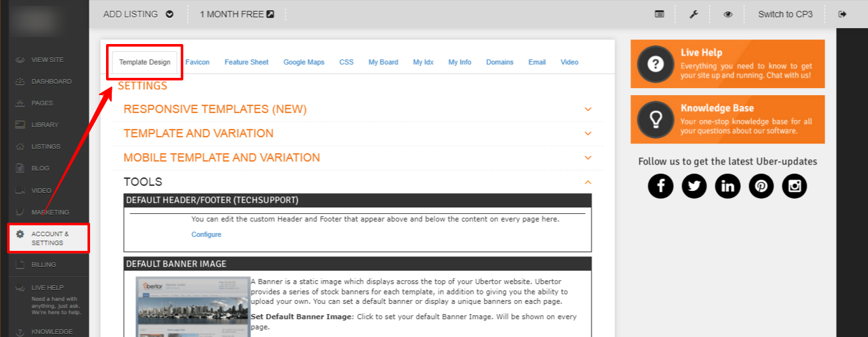Open the Live Help banner
868x337 pixels.
click(727, 64)
